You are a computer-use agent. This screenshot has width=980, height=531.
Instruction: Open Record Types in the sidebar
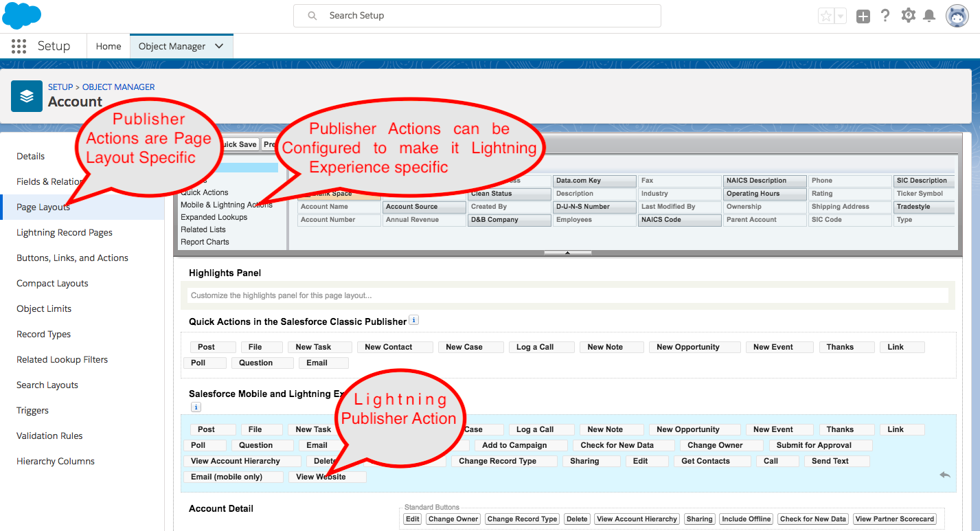pyautogui.click(x=43, y=334)
